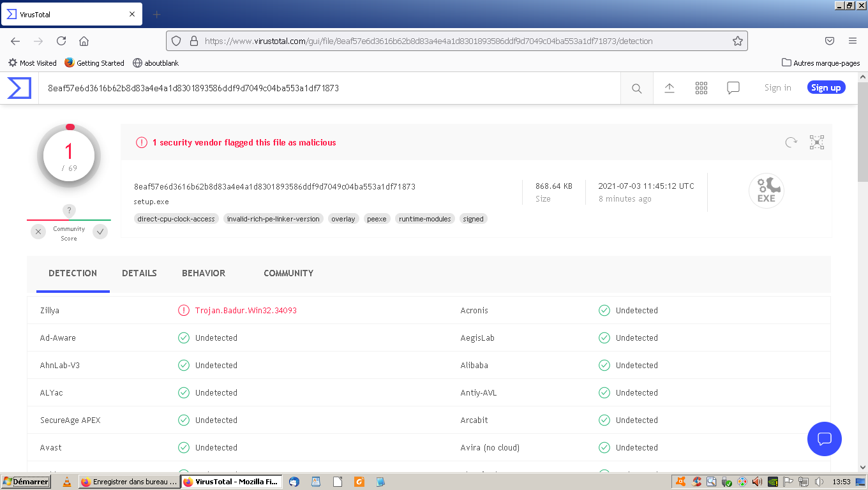Click the VirusTotal logo icon
The width and height of the screenshot is (868, 490).
19,88
